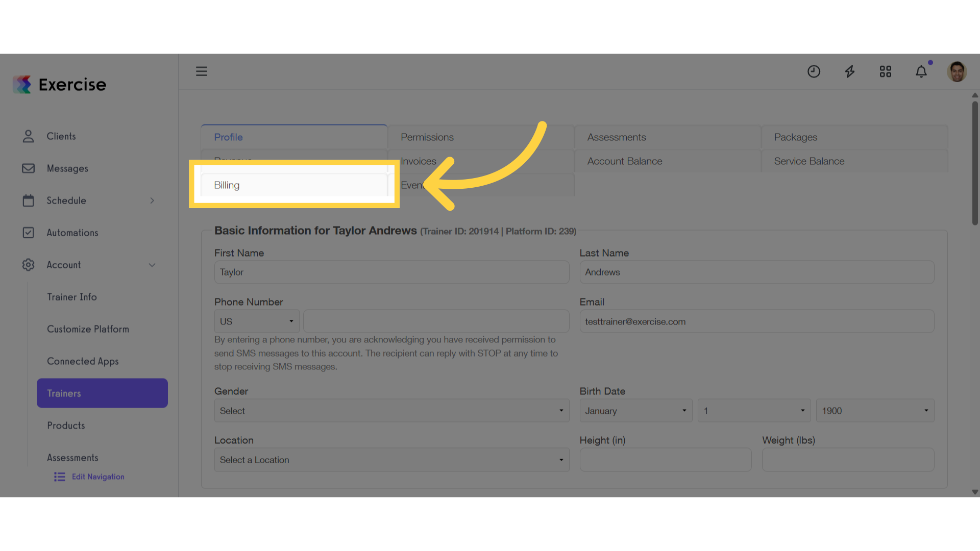Click the Automations checkbox icon

click(29, 233)
